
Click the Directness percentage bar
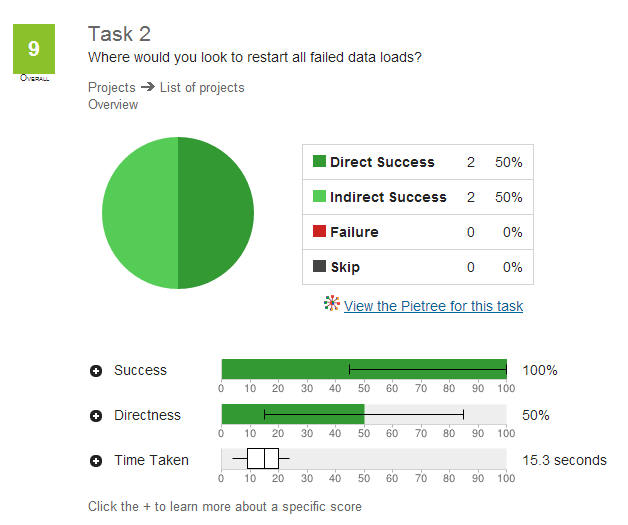point(364,414)
